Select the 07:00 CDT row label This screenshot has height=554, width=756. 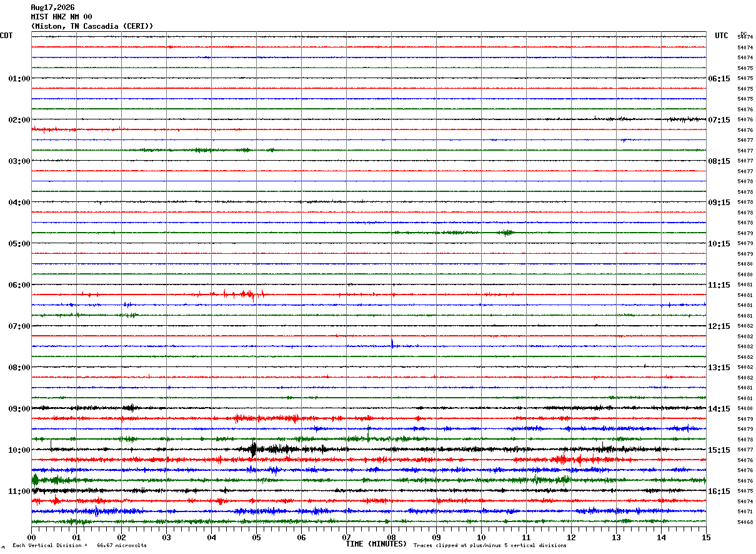coord(19,326)
